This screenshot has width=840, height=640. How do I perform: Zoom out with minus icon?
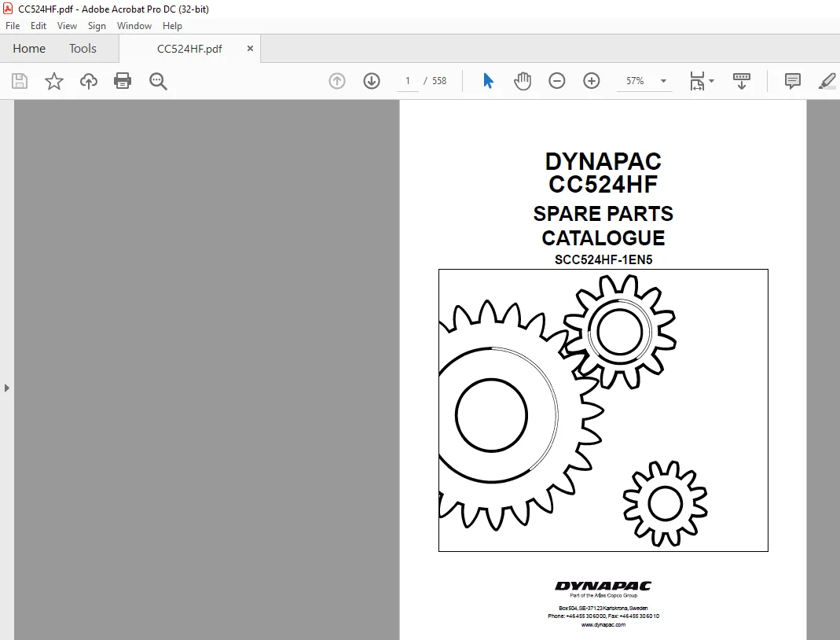click(556, 81)
